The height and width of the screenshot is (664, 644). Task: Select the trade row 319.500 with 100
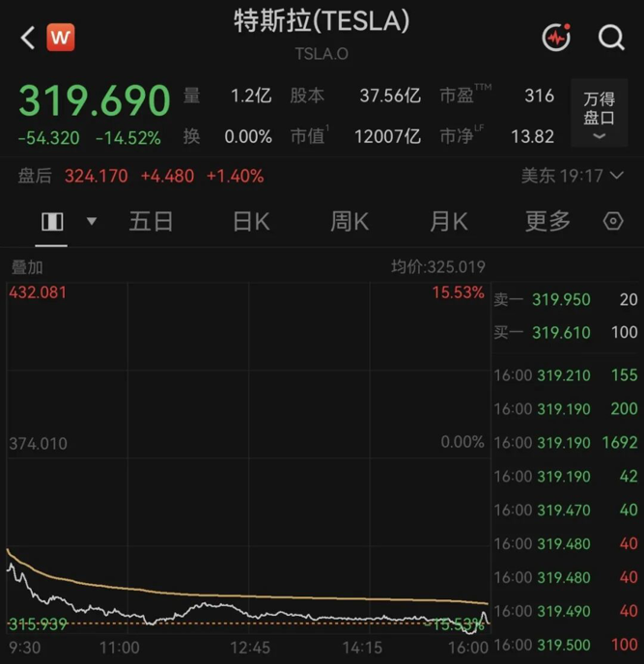pyautogui.click(x=566, y=645)
